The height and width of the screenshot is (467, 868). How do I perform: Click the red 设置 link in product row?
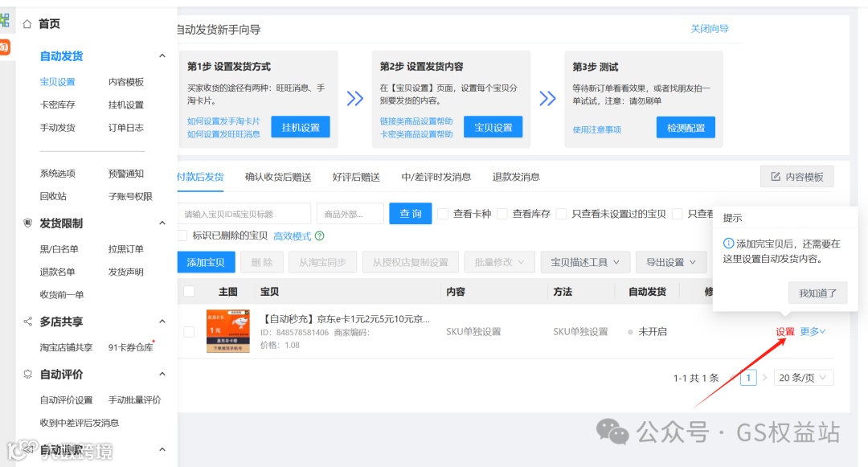[x=785, y=331]
